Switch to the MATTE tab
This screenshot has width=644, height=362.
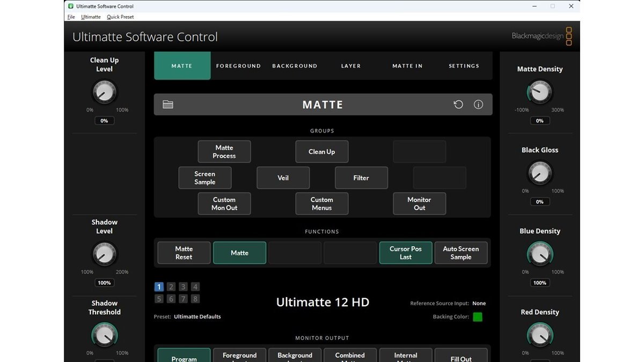click(182, 65)
